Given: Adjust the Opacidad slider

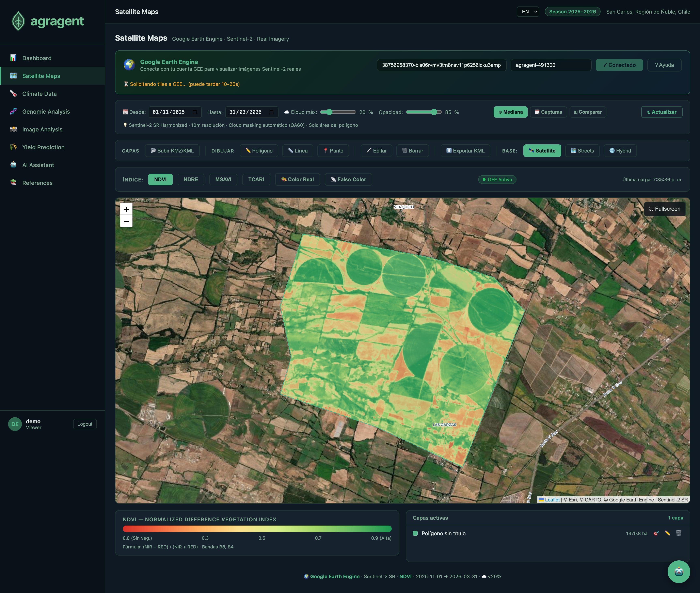Looking at the screenshot, I should click(434, 112).
